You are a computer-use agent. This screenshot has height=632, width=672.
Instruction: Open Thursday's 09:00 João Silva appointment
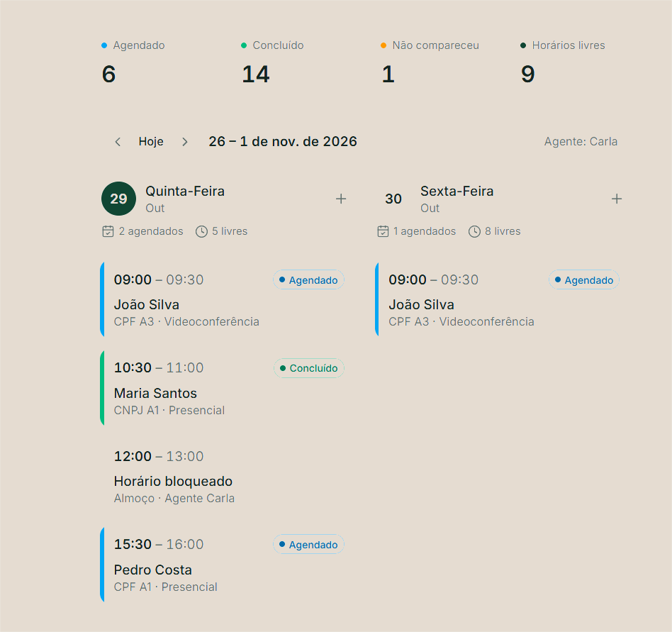coord(224,300)
